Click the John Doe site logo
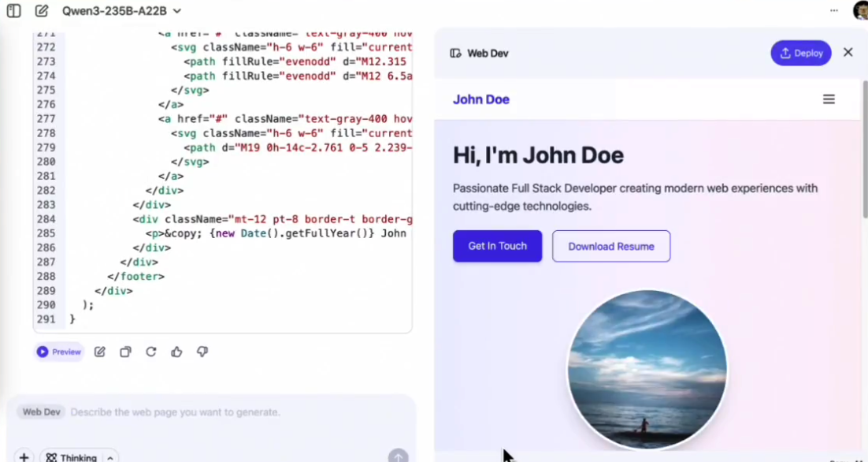Viewport: 868px width, 462px height. click(x=480, y=99)
